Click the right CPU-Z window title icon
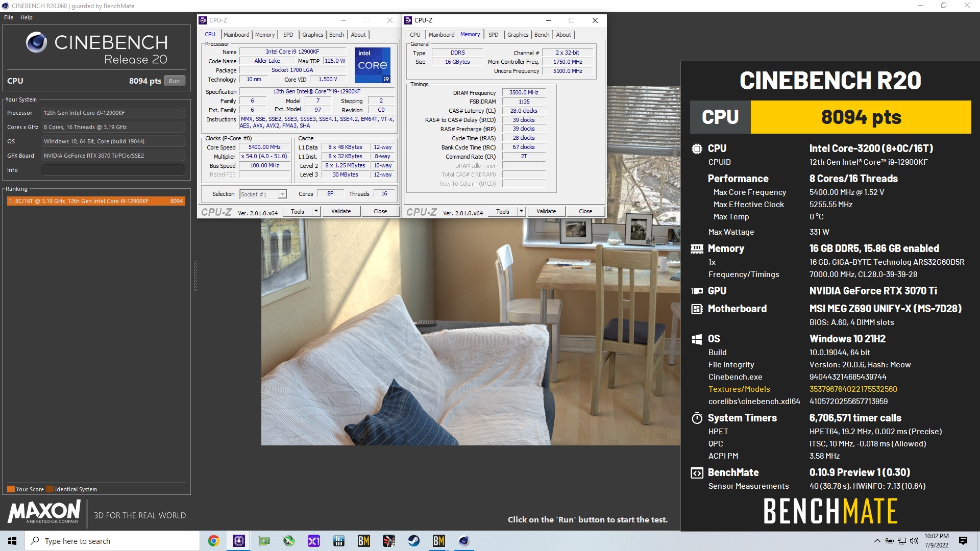 click(408, 20)
